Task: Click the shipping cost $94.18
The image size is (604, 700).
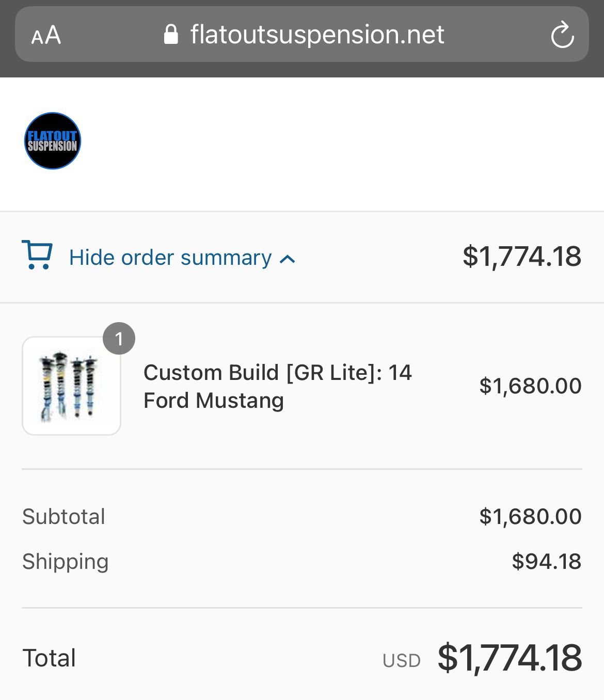Action: [546, 562]
